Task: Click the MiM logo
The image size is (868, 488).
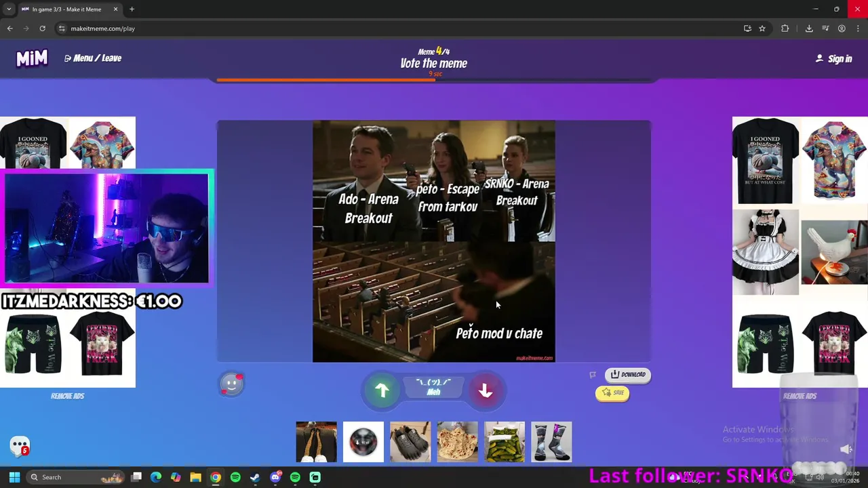Action: (32, 58)
